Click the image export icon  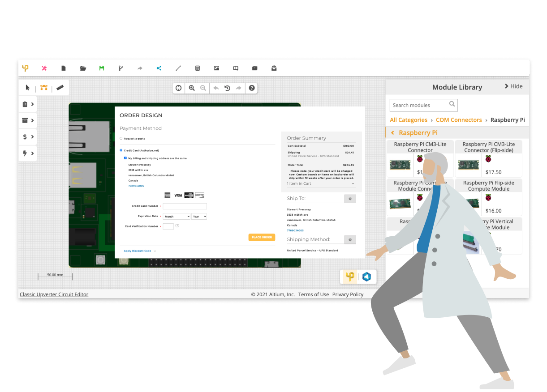click(216, 68)
